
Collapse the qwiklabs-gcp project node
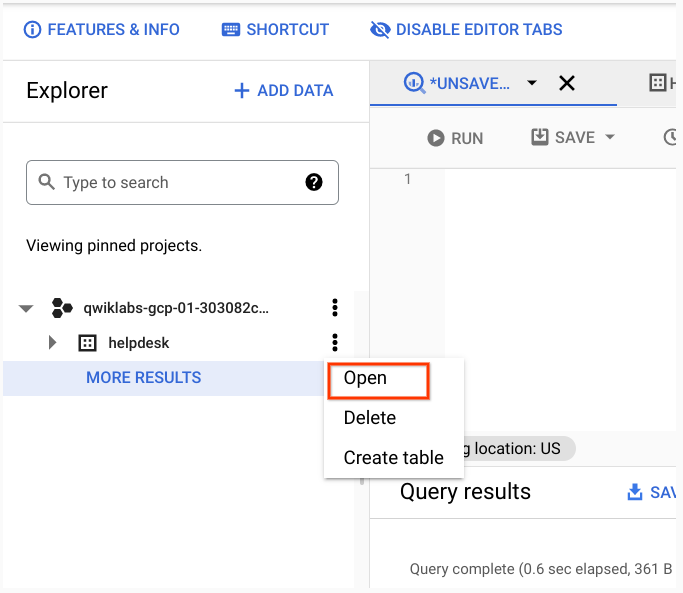tap(26, 308)
